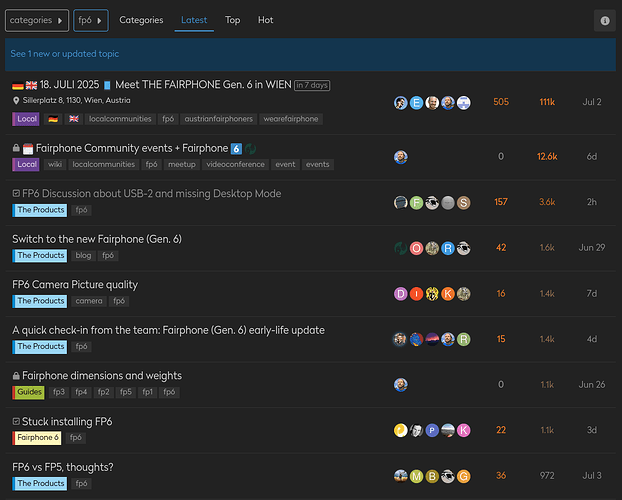Open the categories dropdown filter
Screen dimensions: 622x500
pyautogui.click(x=37, y=20)
